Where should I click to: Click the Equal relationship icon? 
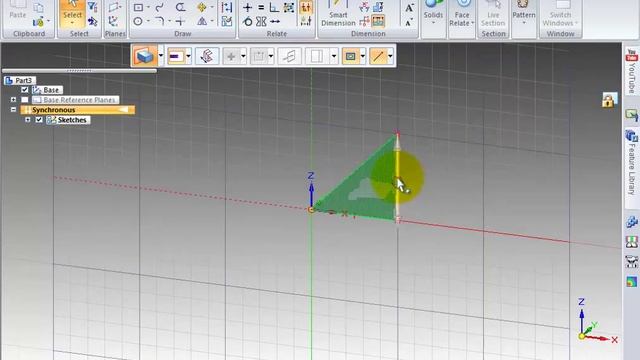click(261, 7)
